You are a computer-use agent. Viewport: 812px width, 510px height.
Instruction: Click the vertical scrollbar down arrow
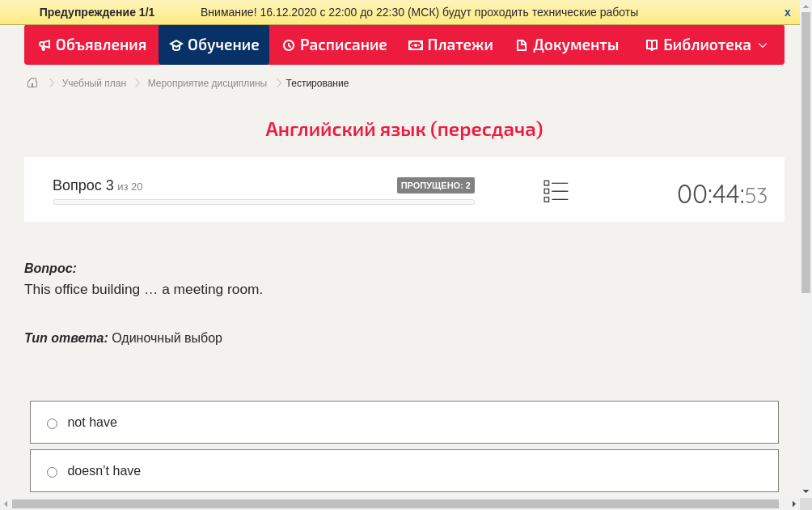pos(806,491)
